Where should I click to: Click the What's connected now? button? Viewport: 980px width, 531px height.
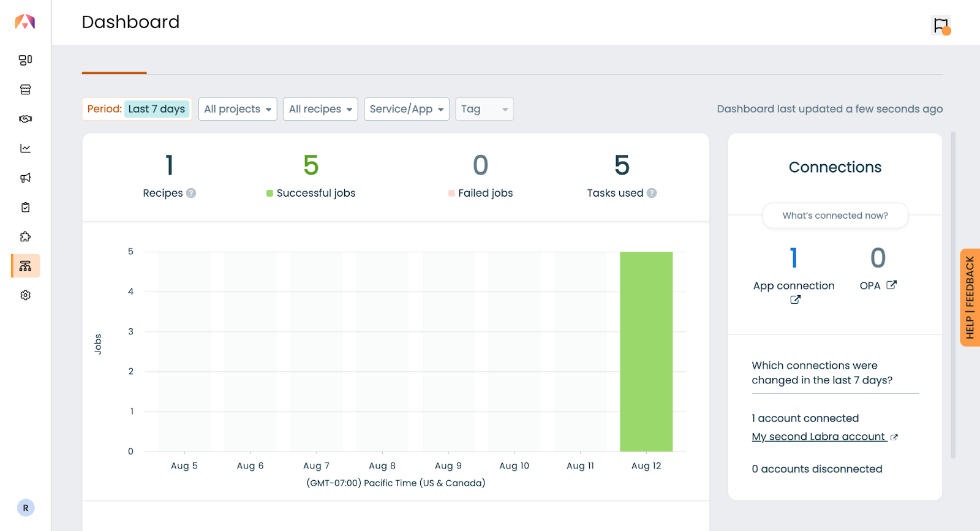click(x=835, y=216)
